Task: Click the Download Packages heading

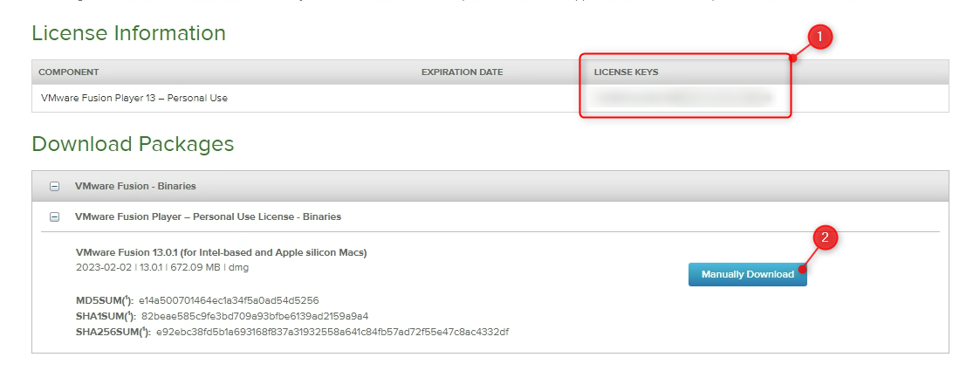Action: 133,143
